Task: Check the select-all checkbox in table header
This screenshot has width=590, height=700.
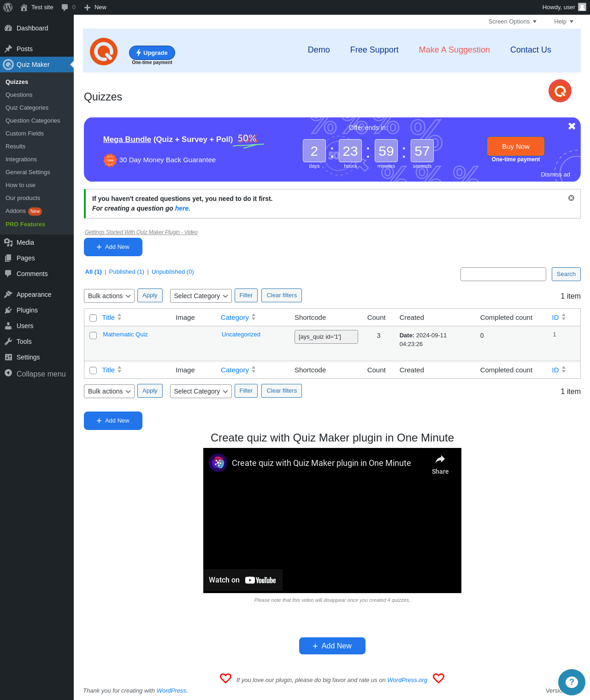Action: (93, 318)
